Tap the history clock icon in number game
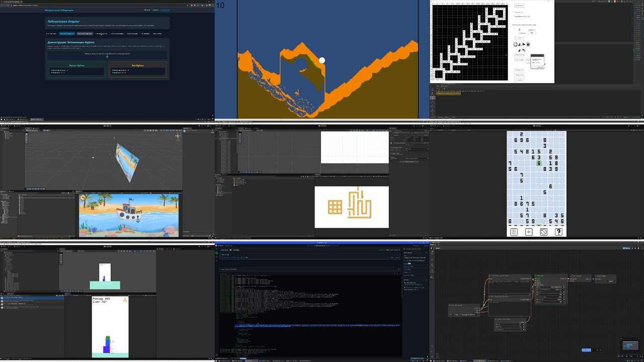 tap(544, 232)
